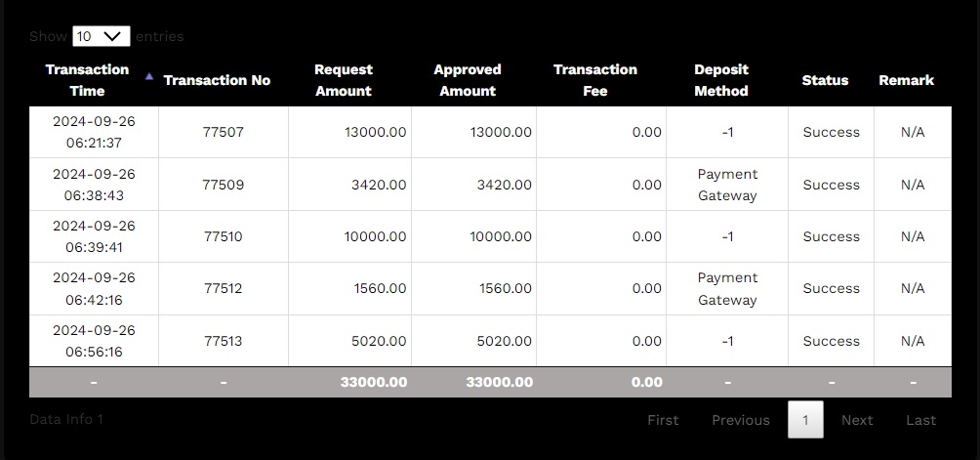Viewport: 980px width, 460px height.
Task: Go to the Previous page
Action: click(740, 420)
